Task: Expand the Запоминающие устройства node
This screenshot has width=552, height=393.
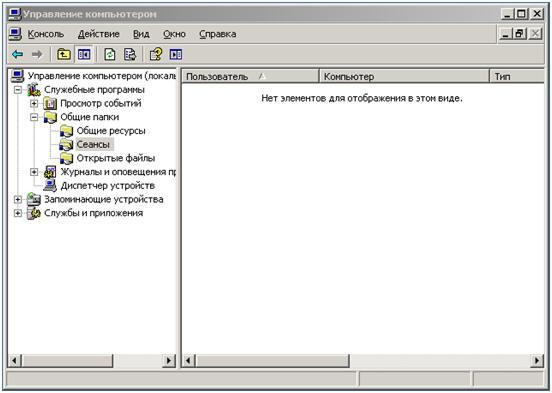Action: [x=18, y=200]
